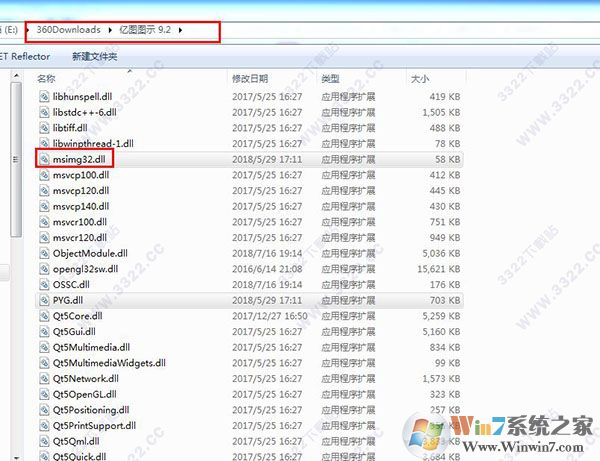Click the scroll-up arrow of the left scrollbar
This screenshot has width=600, height=461.
pos(16,76)
